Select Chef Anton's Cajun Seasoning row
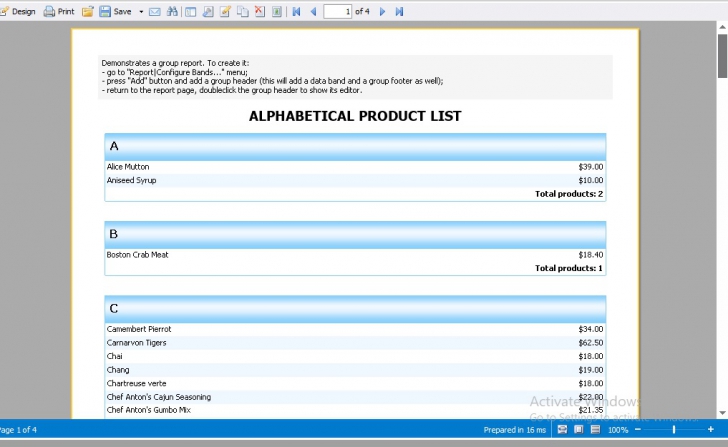 (x=355, y=397)
